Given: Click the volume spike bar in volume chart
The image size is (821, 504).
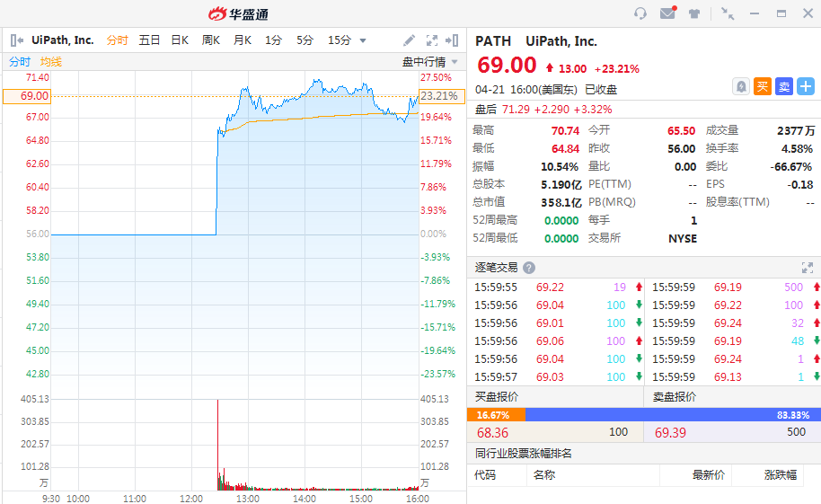Looking at the screenshot, I should pyautogui.click(x=217, y=445).
